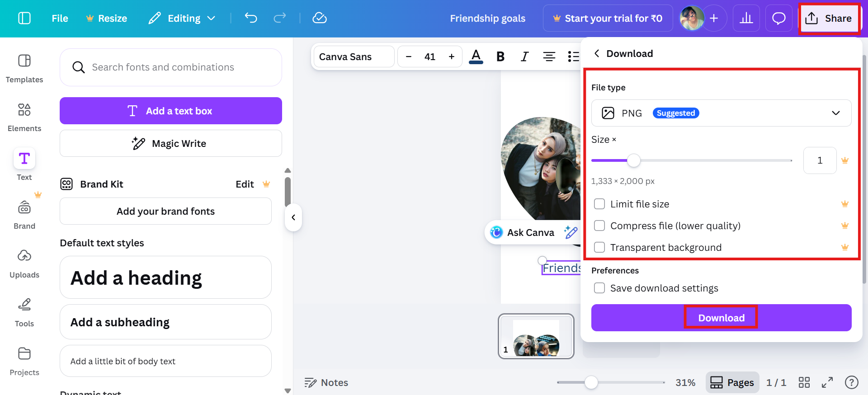Edit the Brand Kit
Screen dimensions: 868x395
[245, 184]
